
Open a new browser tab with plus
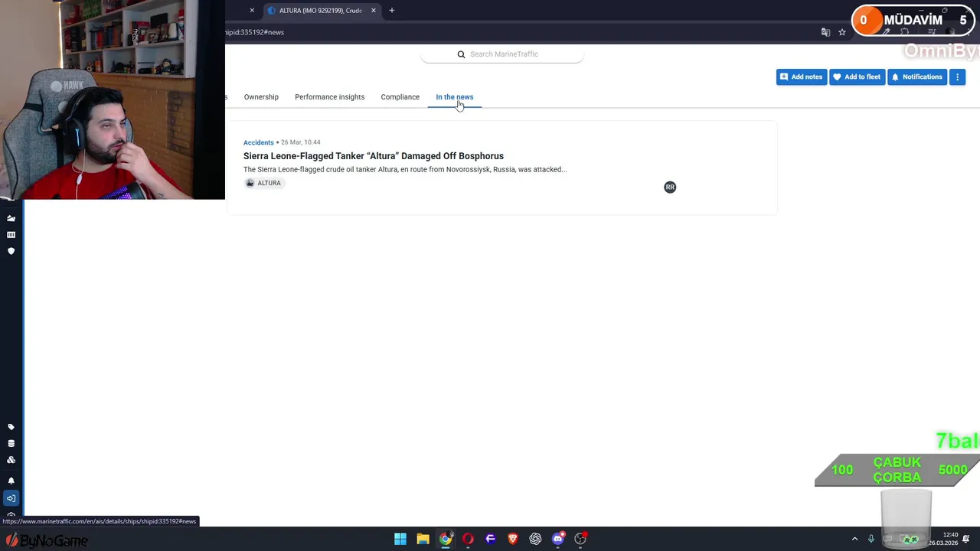391,11
